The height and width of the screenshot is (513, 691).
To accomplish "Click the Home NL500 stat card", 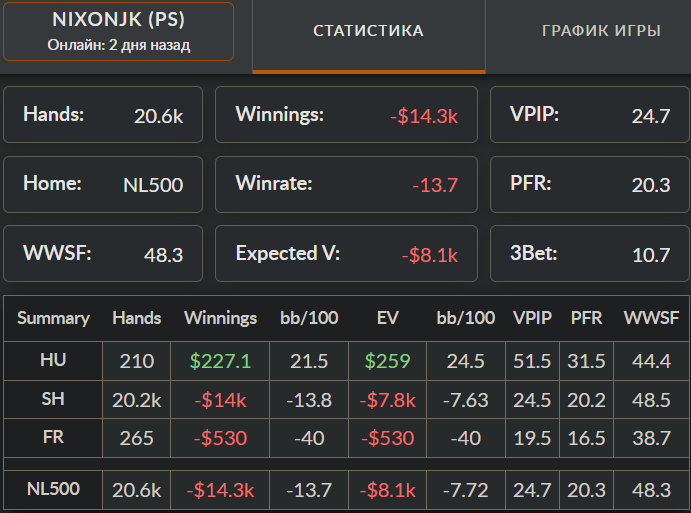I will [x=103, y=184].
